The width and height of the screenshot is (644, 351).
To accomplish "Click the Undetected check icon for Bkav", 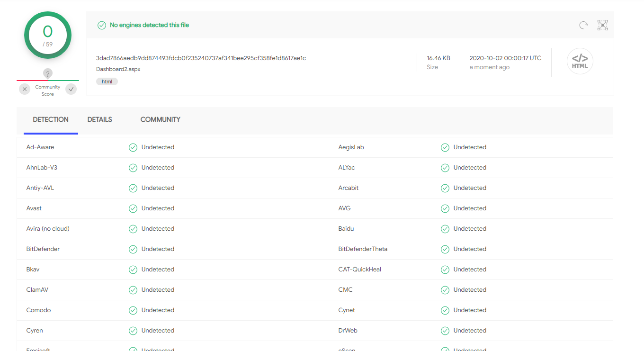I will coord(133,270).
